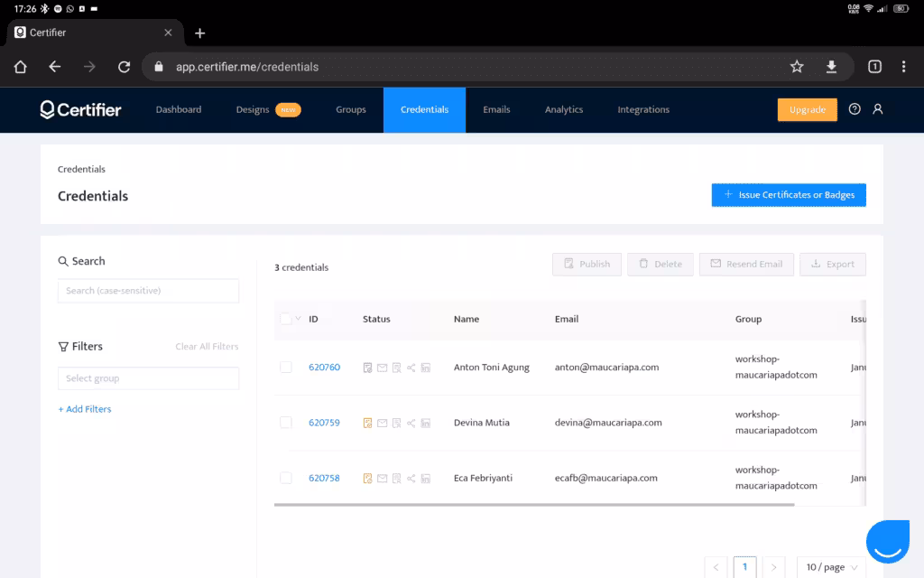Navigate back with browser back arrow

[55, 67]
